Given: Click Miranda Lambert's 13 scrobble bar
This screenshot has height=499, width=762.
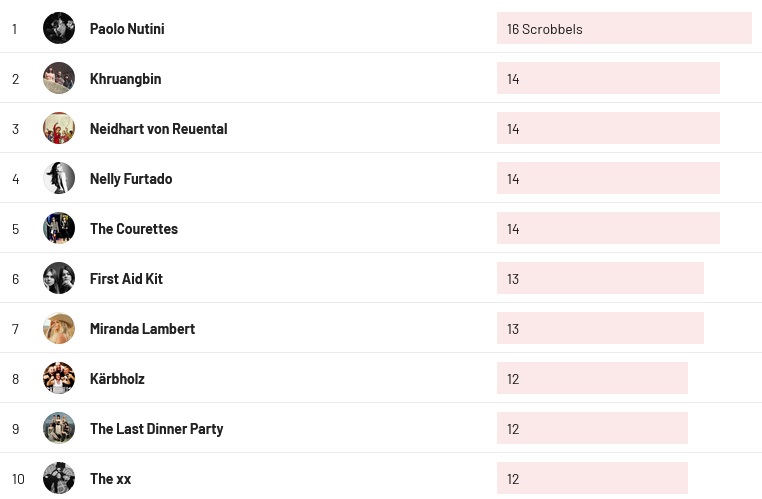Looking at the screenshot, I should [600, 328].
